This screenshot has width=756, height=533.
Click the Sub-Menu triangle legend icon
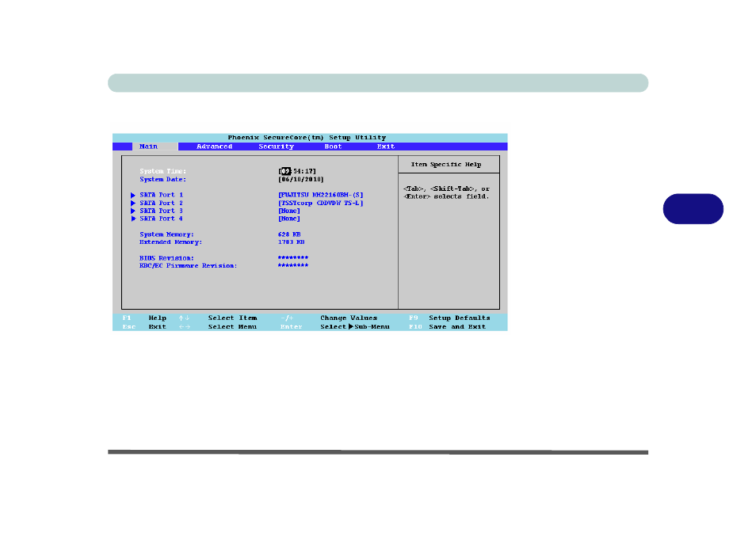(x=350, y=327)
